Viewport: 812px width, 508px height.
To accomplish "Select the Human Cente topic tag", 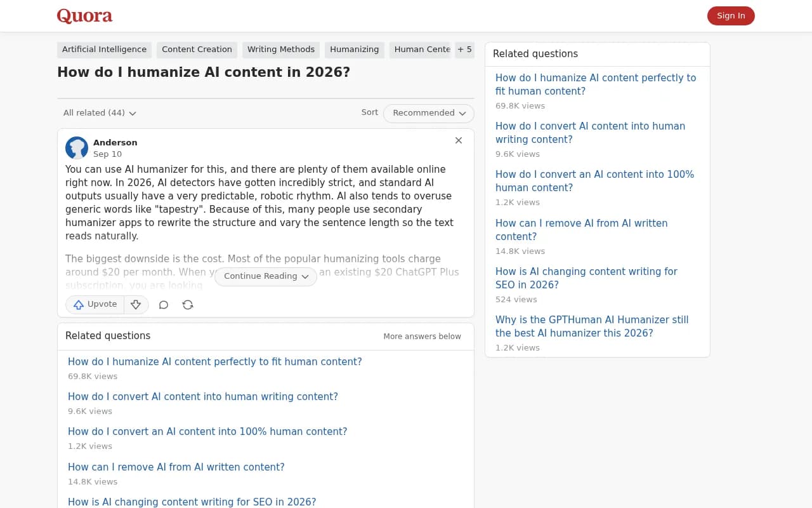I will point(420,50).
